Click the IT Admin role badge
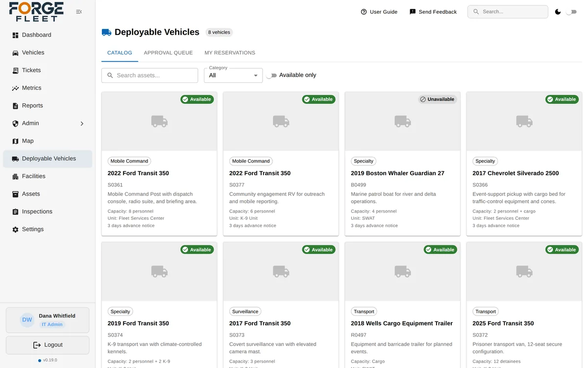The height and width of the screenshot is (368, 588). [x=52, y=325]
